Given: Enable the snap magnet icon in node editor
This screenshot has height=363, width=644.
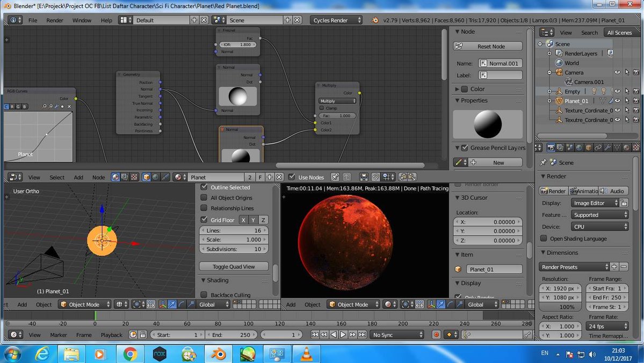Looking at the screenshot, I should point(375,177).
